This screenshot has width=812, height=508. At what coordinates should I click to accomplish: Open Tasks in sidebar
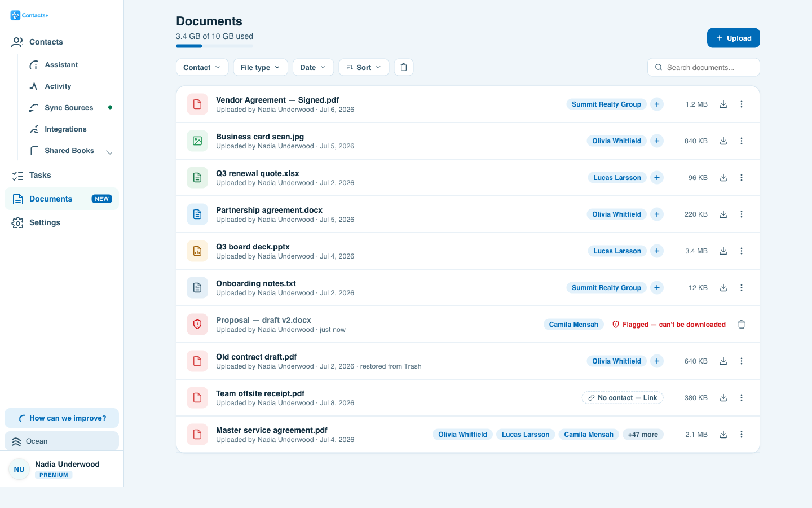coord(61,176)
